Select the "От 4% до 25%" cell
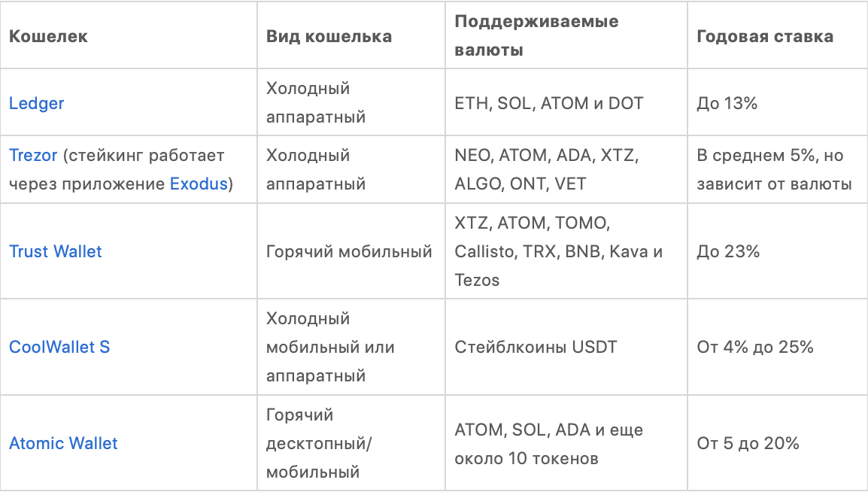868x492 pixels. (x=755, y=347)
